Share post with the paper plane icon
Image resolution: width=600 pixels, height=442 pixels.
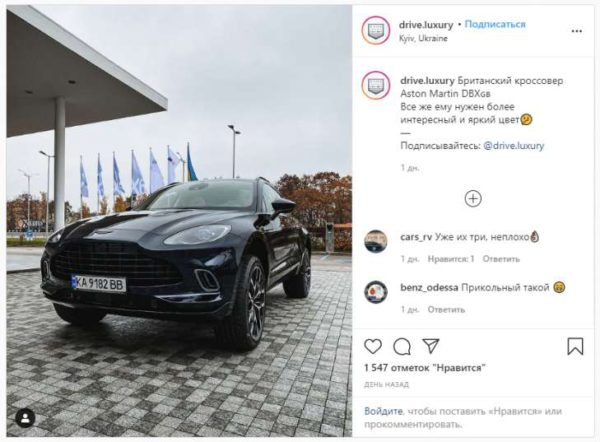[430, 346]
